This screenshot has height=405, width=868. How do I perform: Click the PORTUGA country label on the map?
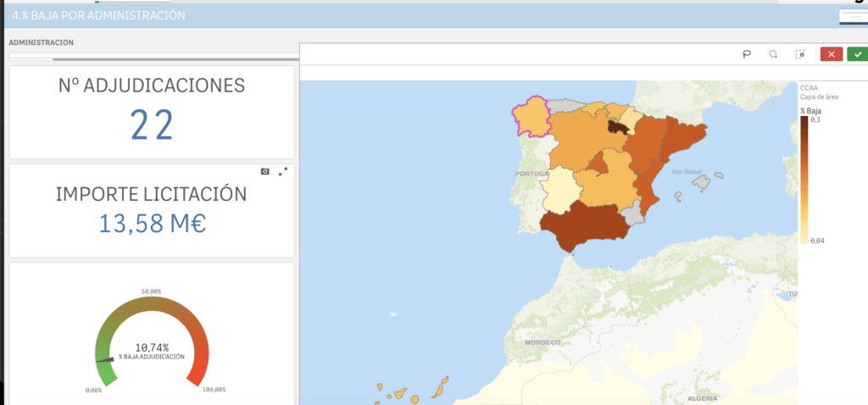[532, 173]
